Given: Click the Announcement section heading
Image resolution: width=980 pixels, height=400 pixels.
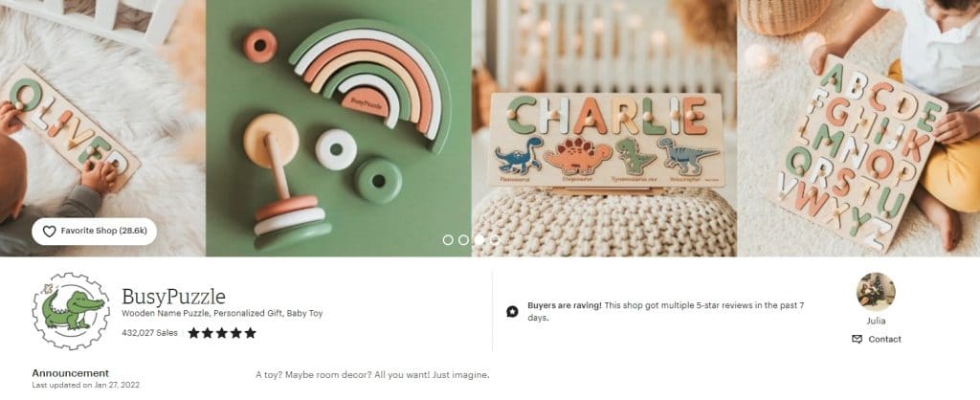Looking at the screenshot, I should click(x=71, y=373).
